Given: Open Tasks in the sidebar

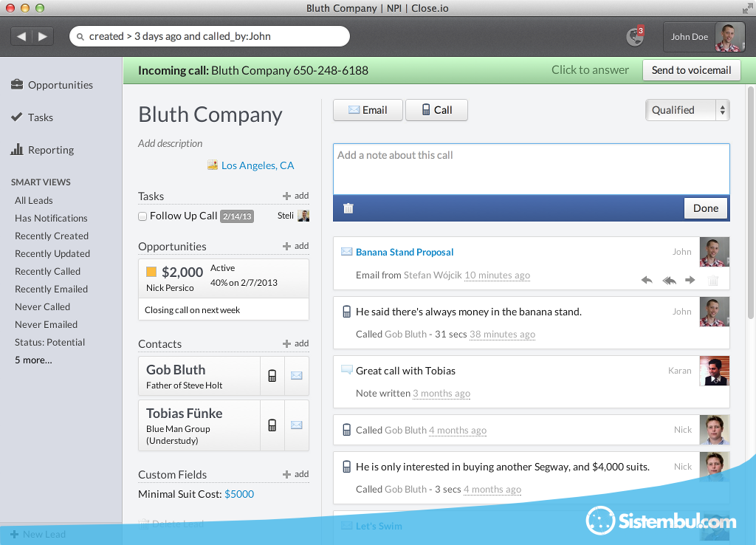Looking at the screenshot, I should tap(32, 117).
